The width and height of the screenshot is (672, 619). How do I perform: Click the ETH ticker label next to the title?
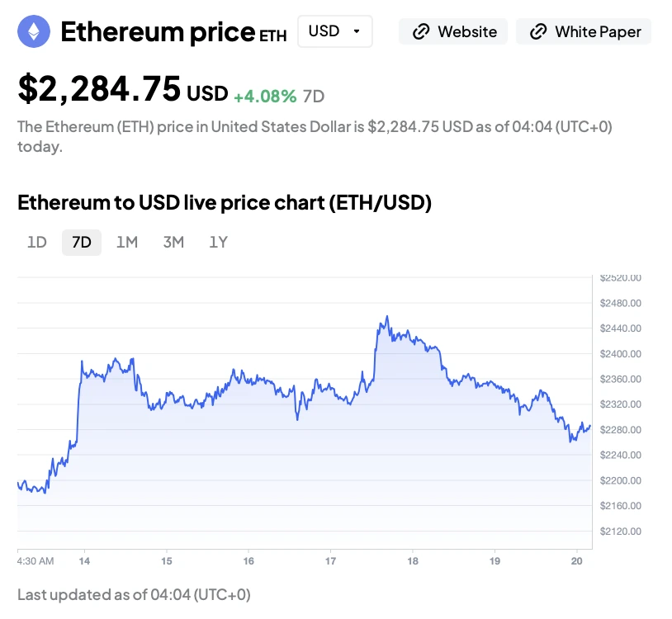(273, 37)
